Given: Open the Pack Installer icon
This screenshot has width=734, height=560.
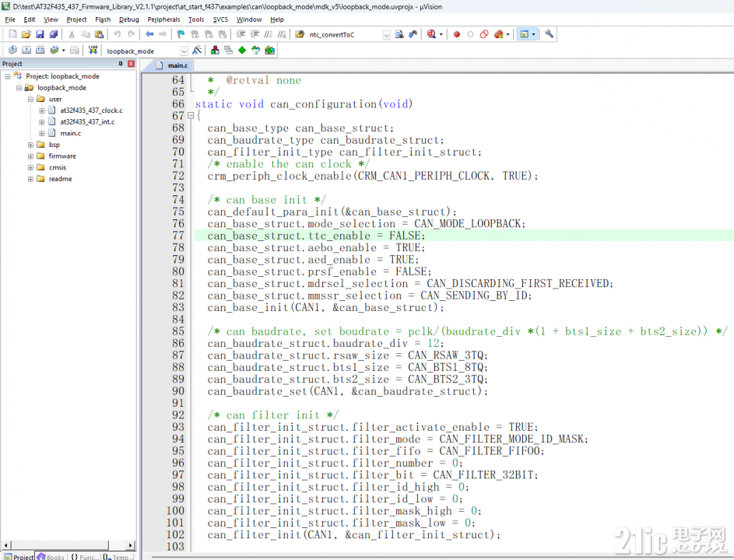Looking at the screenshot, I should click(269, 50).
